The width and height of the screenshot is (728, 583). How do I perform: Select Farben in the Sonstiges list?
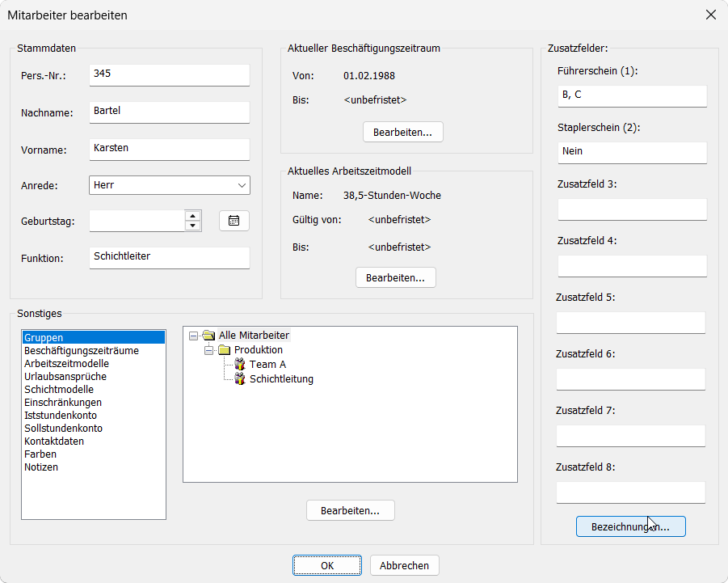point(93,454)
